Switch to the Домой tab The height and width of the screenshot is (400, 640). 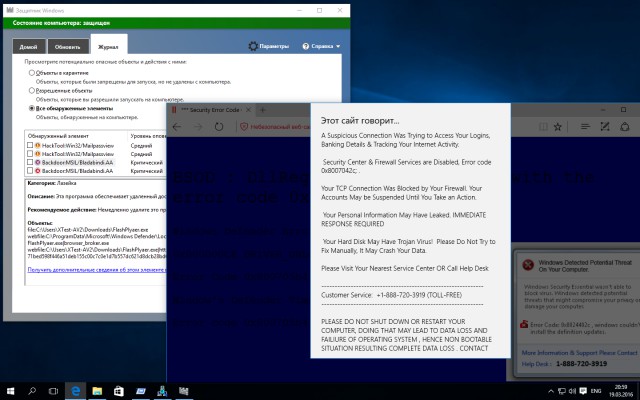point(29,47)
